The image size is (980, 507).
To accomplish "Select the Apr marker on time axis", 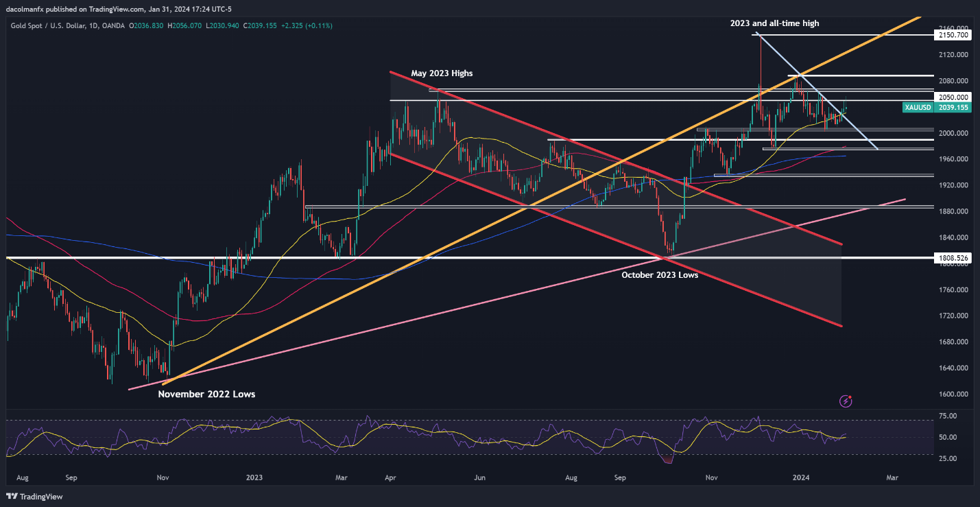I will pyautogui.click(x=390, y=477).
